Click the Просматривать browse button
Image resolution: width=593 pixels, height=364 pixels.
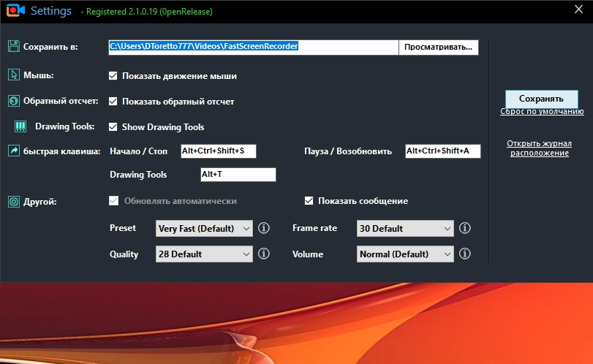438,48
